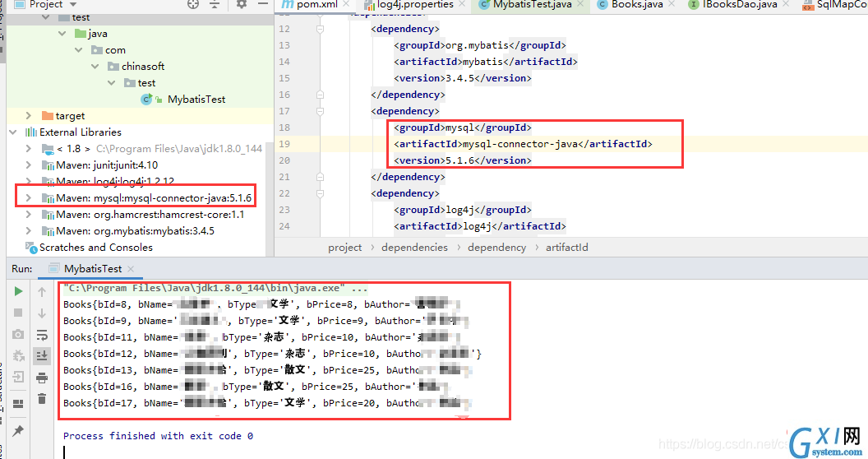This screenshot has width=868, height=459.
Task: Close the MybatisTest.java editor tab
Action: 580,4
